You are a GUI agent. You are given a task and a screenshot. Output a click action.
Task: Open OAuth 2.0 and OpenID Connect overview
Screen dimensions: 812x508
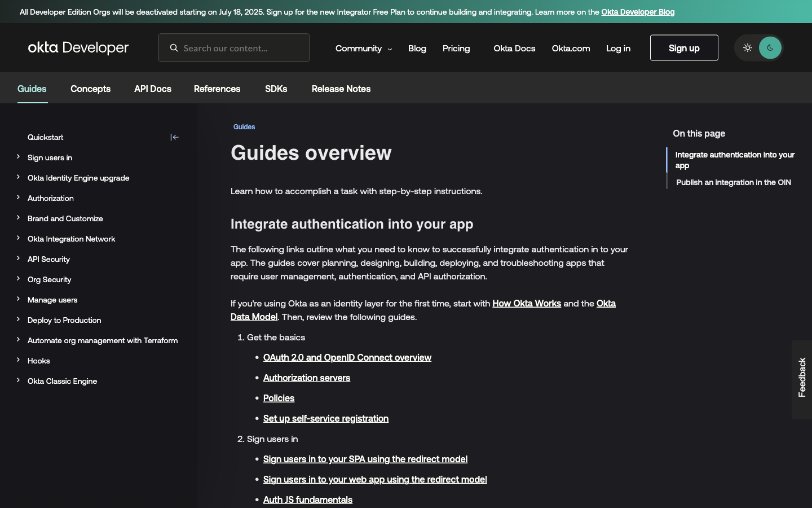coord(347,358)
